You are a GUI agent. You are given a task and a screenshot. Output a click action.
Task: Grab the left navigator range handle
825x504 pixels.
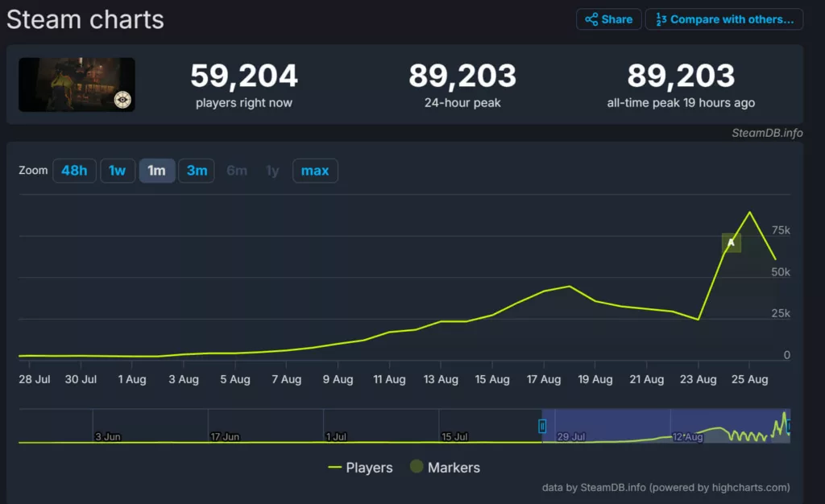542,426
